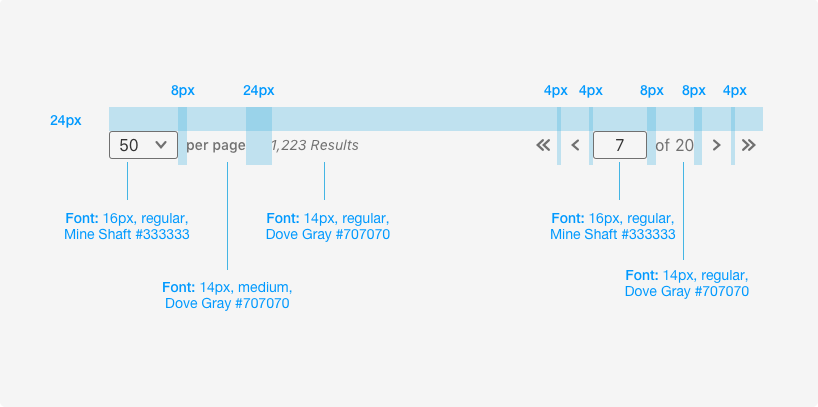The width and height of the screenshot is (818, 407).
Task: Click the Mine Shaft font note below the page input
Action: click(612, 226)
